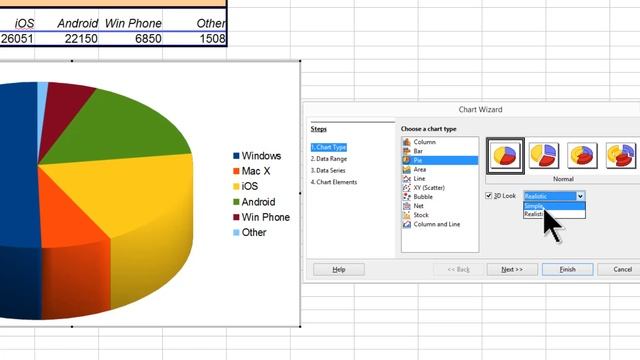Select the cell containing 22150

[67, 39]
